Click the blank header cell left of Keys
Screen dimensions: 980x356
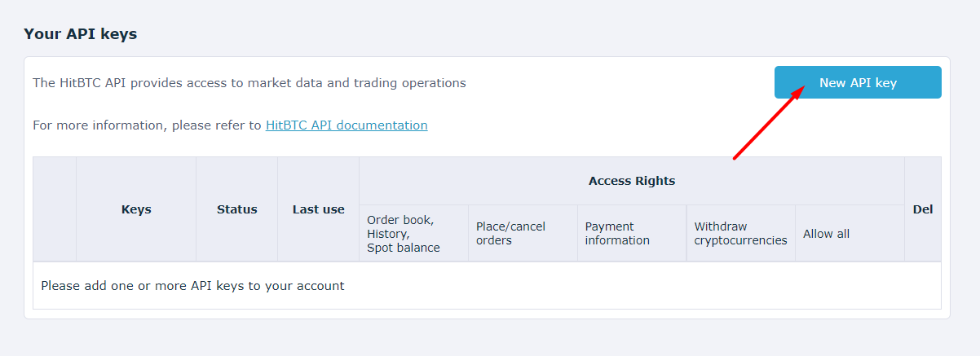pos(55,209)
